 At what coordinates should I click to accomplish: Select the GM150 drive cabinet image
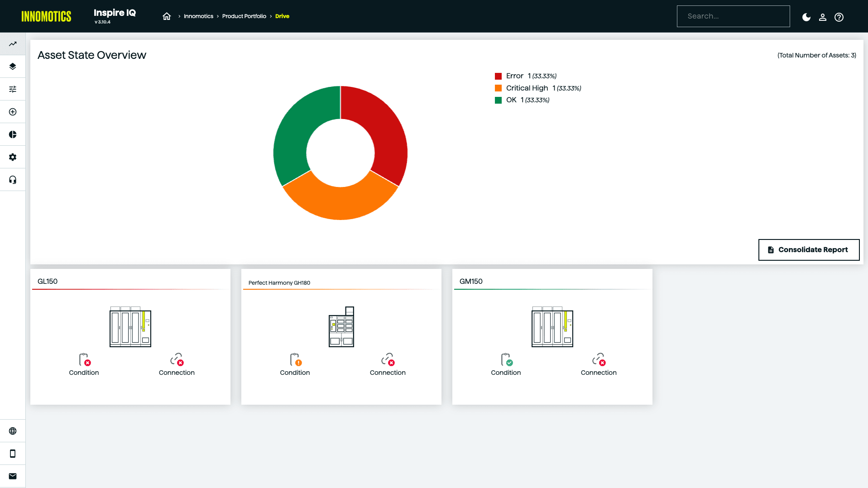click(552, 327)
